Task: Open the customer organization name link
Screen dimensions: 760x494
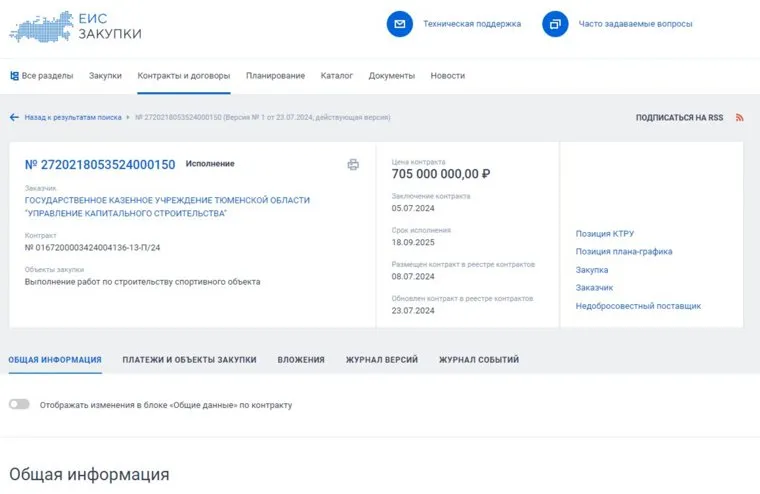Action: pyautogui.click(x=167, y=207)
